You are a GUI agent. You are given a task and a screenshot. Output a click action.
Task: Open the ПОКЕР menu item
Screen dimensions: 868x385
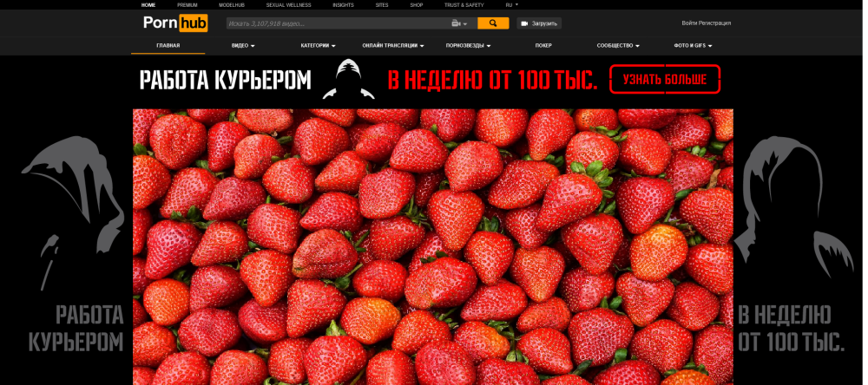tap(543, 46)
